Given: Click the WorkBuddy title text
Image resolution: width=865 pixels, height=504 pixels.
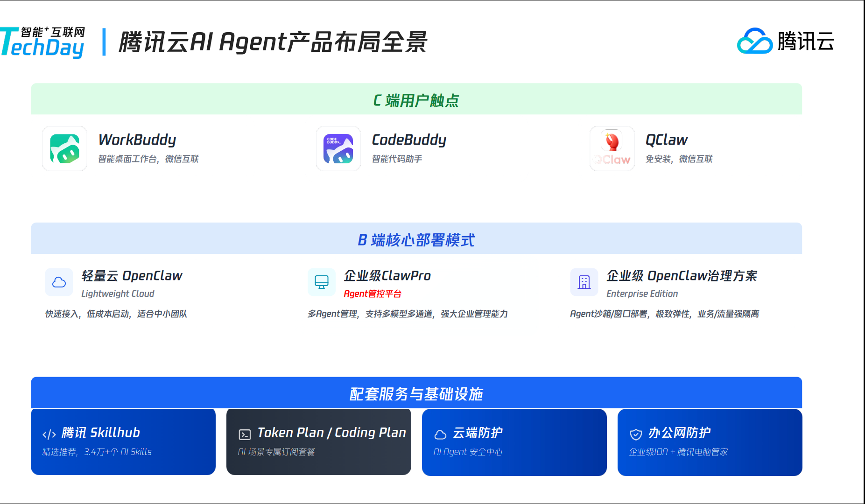Looking at the screenshot, I should pos(137,140).
